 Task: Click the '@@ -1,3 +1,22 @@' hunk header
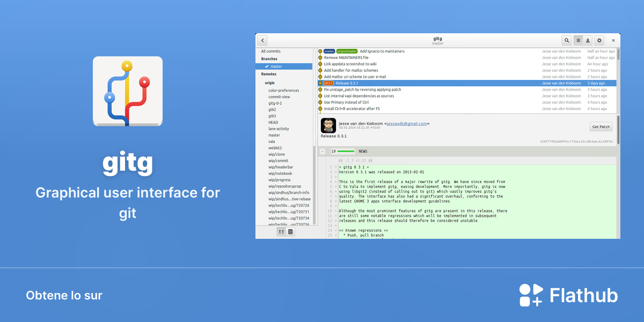[x=355, y=160]
